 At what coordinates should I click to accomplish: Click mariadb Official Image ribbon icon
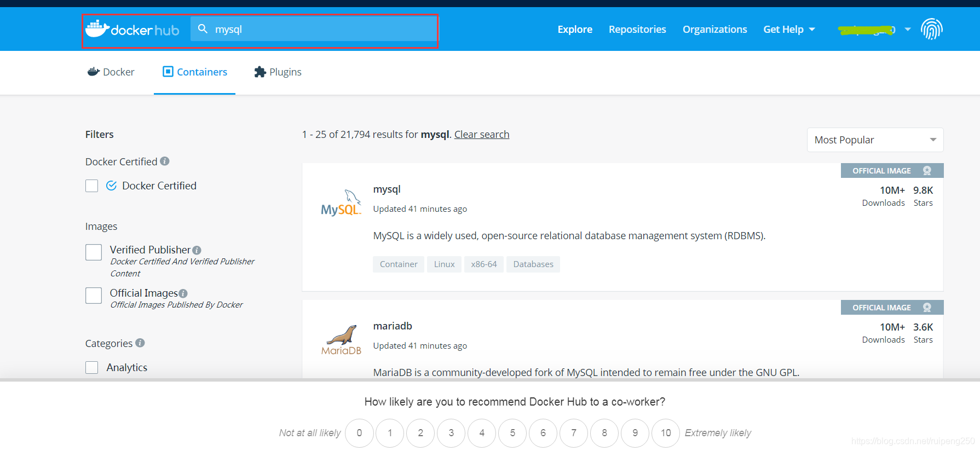point(927,308)
